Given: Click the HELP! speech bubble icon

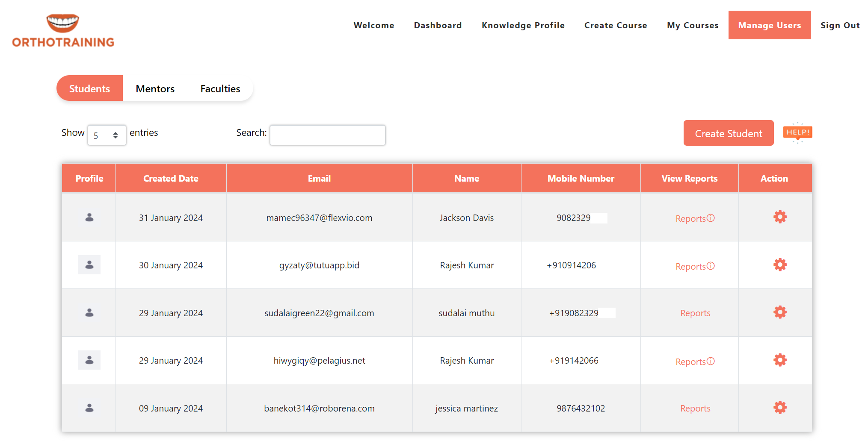Looking at the screenshot, I should [x=797, y=133].
